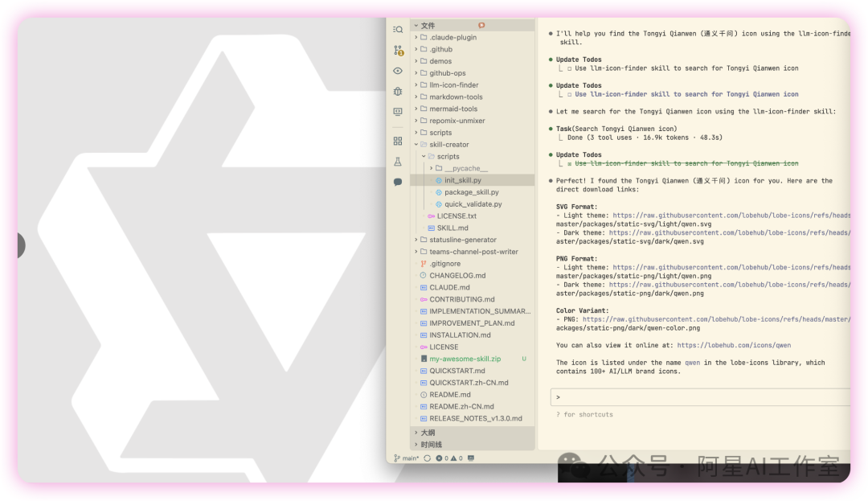Open the bug-shaped Debug view icon
The width and height of the screenshot is (868, 501).
click(398, 92)
